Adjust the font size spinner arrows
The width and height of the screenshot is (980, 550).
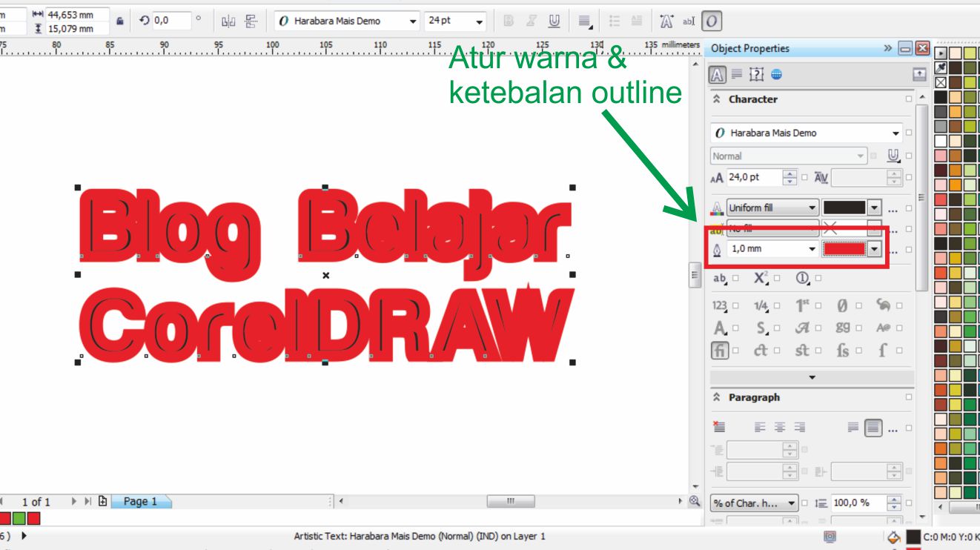[790, 178]
